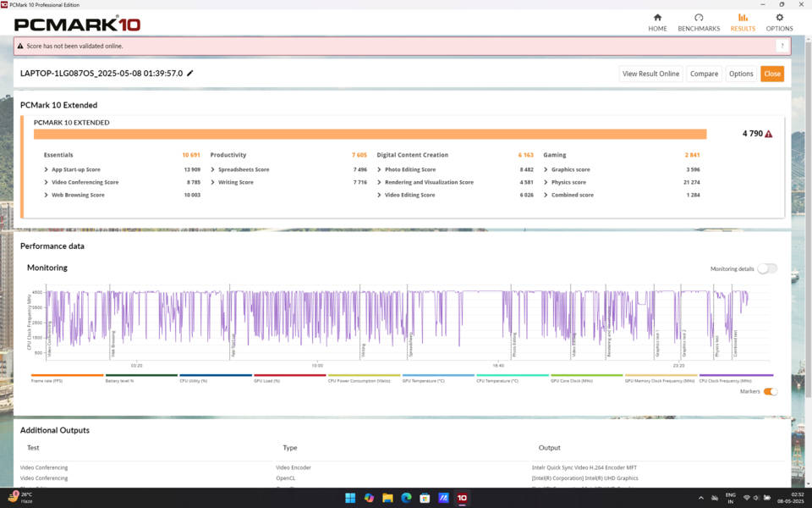This screenshot has height=508, width=812.
Task: Click View Result Online button
Action: click(x=651, y=74)
